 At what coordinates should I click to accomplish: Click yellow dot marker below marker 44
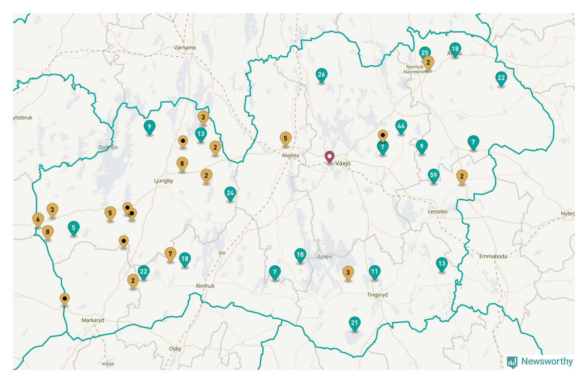coord(383,135)
